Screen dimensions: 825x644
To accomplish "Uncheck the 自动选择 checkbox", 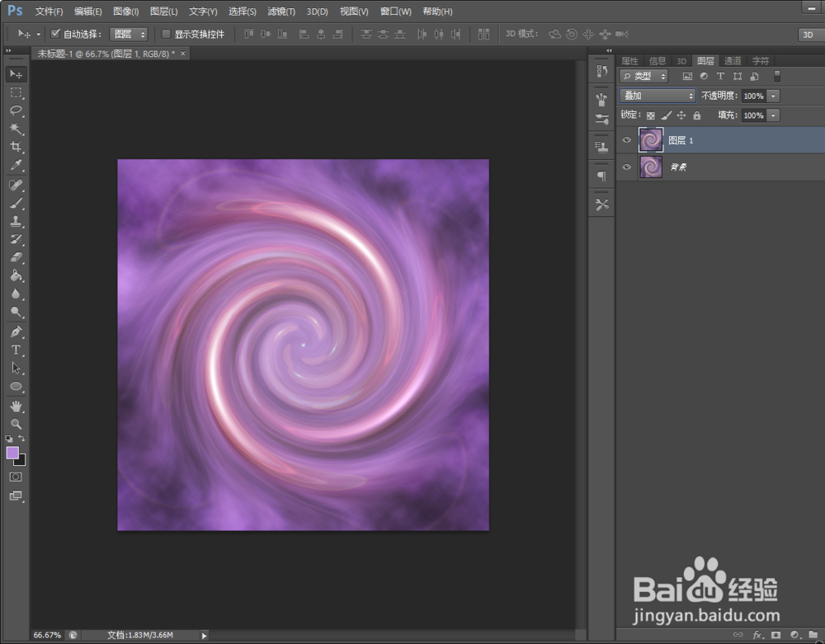I will (55, 34).
